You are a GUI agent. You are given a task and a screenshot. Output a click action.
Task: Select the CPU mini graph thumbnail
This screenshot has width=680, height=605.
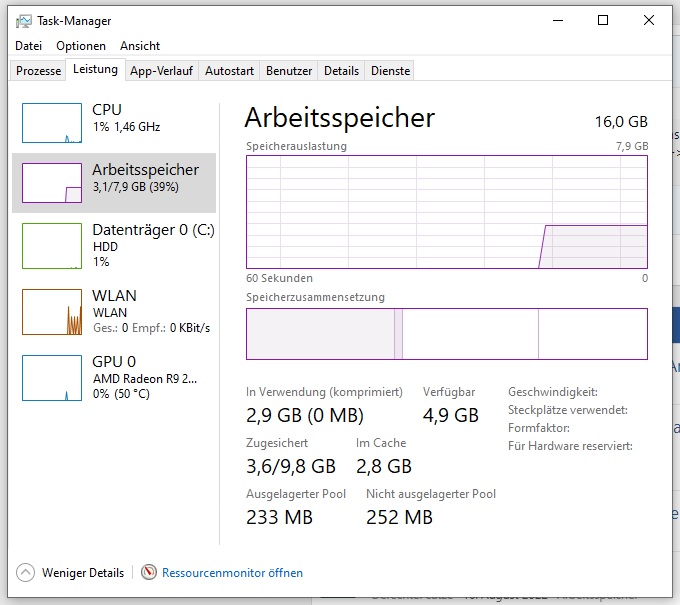click(x=52, y=123)
